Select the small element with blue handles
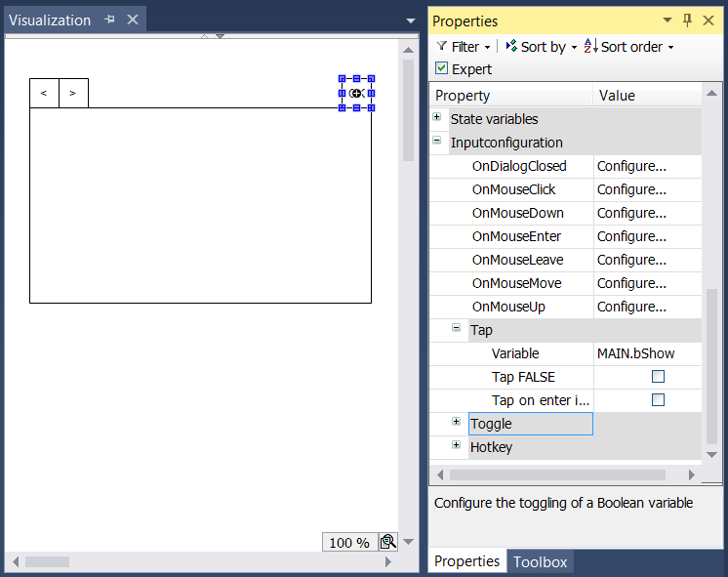The image size is (728, 577). [356, 94]
